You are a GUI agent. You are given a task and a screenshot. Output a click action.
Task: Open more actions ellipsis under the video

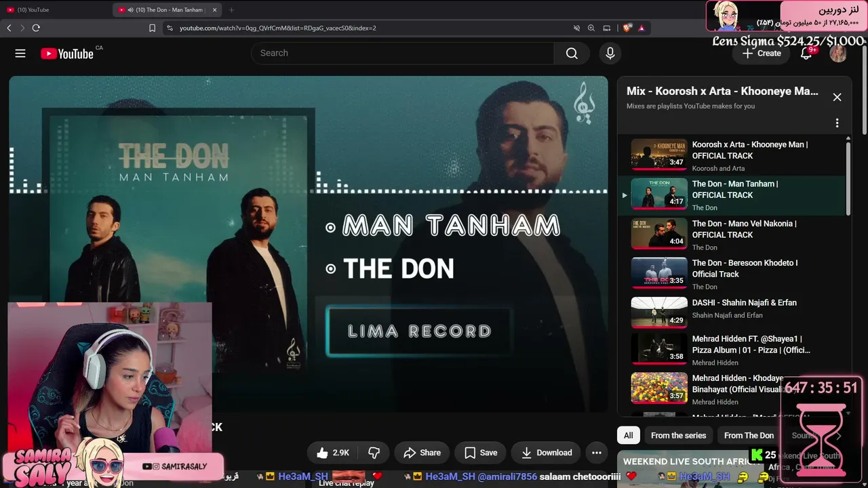tap(597, 453)
